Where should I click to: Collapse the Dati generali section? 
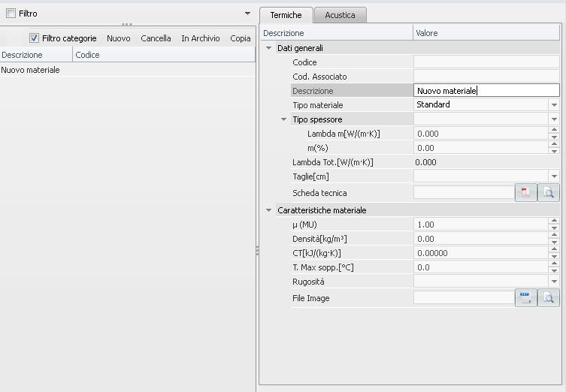click(269, 48)
